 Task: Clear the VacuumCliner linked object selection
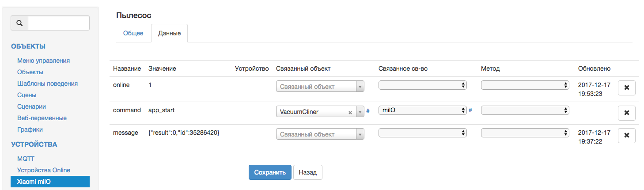[x=350, y=112]
